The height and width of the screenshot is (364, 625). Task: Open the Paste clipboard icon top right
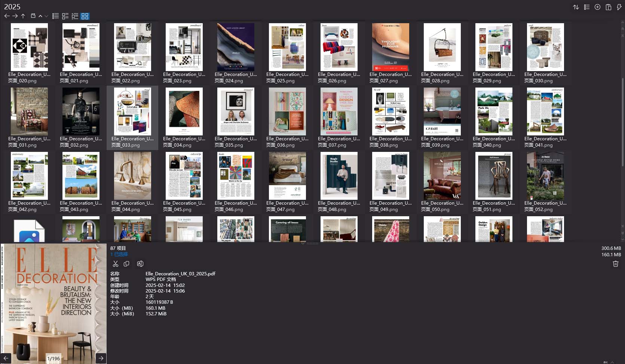point(609,7)
